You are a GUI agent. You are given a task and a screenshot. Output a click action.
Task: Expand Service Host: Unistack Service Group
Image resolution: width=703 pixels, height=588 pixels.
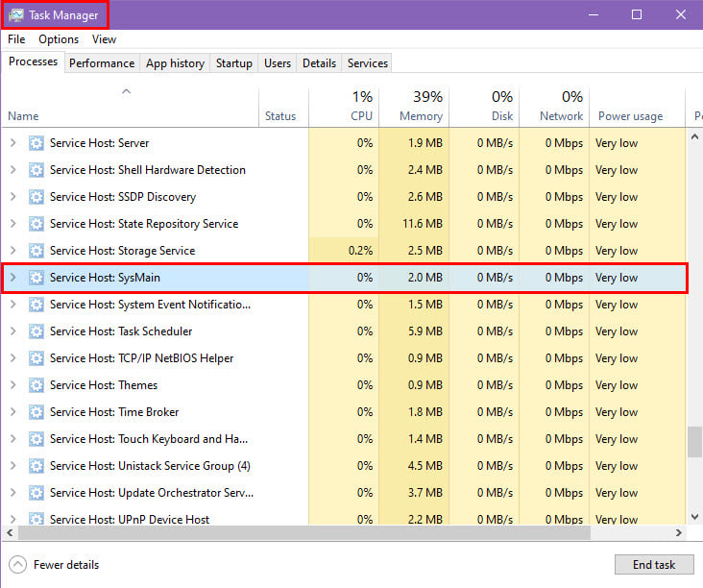[13, 466]
